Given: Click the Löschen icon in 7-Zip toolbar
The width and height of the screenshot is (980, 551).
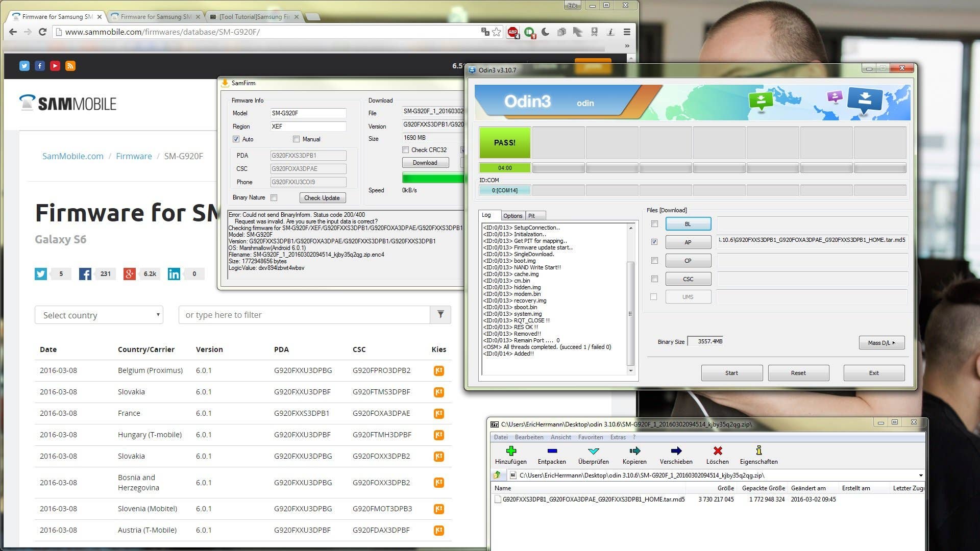Looking at the screenshot, I should [x=717, y=454].
